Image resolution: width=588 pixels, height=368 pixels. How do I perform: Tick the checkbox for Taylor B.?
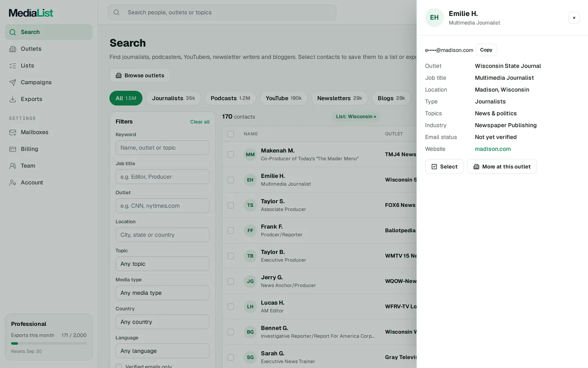(231, 256)
